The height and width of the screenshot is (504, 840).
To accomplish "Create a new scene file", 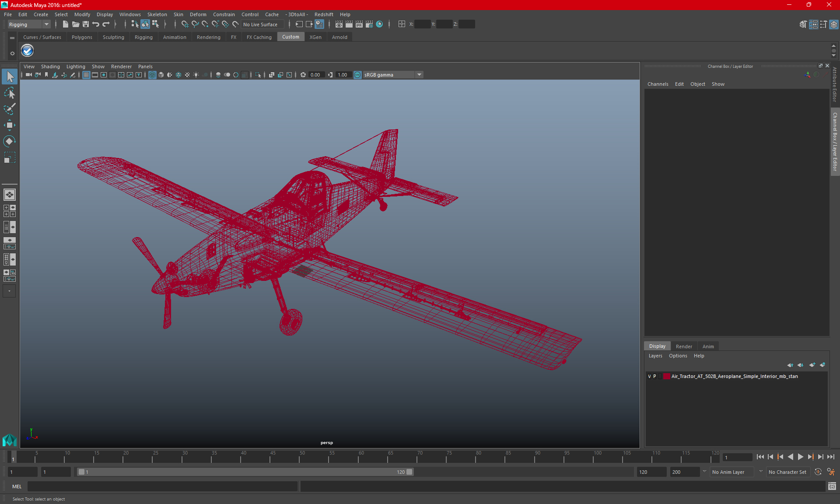I will coord(65,24).
